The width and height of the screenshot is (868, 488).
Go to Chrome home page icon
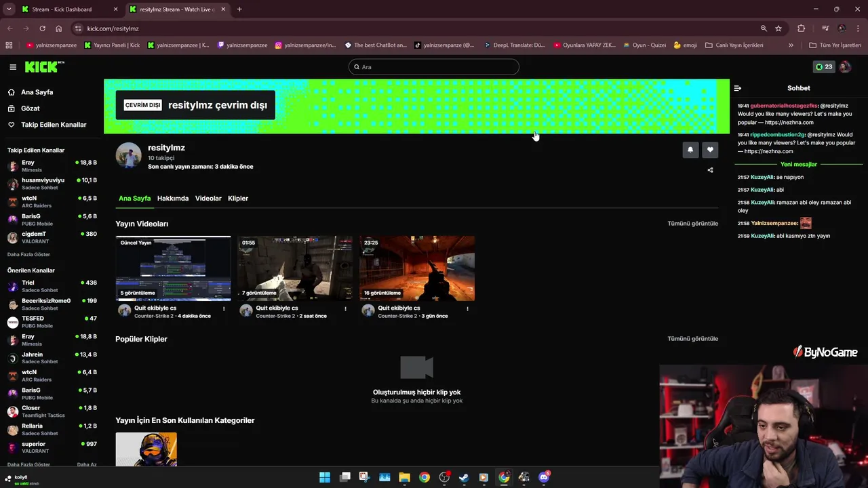(x=59, y=28)
